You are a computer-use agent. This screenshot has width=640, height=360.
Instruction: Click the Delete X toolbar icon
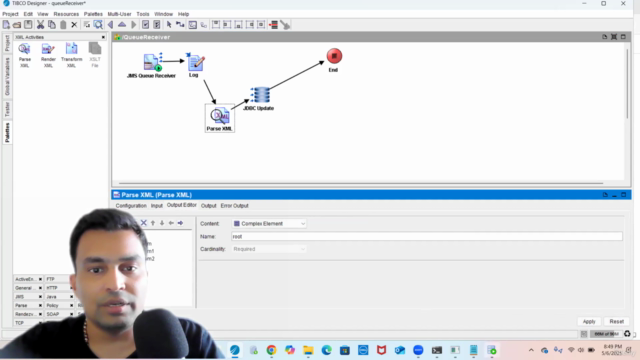(74, 25)
